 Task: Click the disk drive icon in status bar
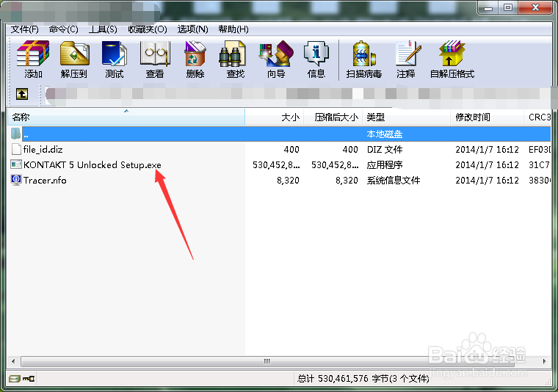point(15,379)
